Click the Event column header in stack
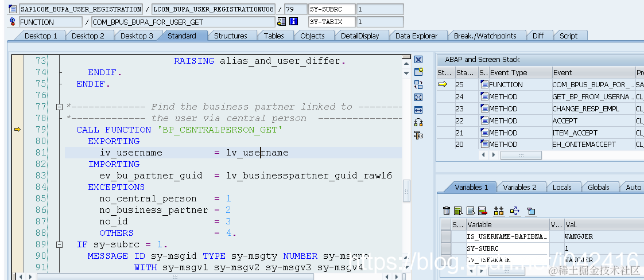 (593, 73)
